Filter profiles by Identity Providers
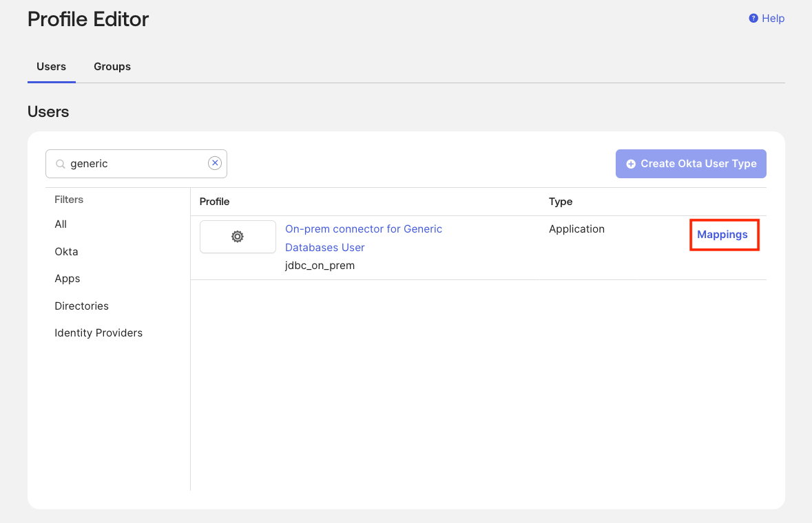Viewport: 812px width, 523px height. (98, 332)
